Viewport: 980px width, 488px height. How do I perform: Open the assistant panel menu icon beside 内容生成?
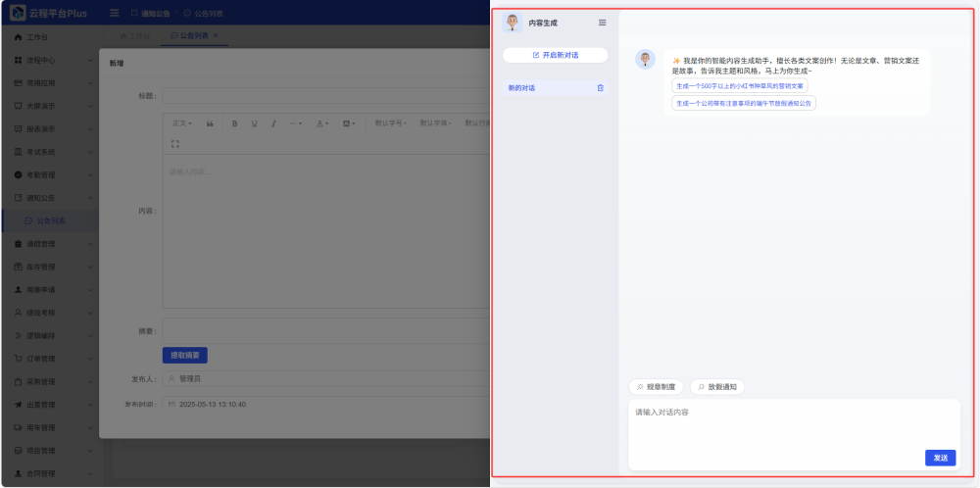click(602, 23)
